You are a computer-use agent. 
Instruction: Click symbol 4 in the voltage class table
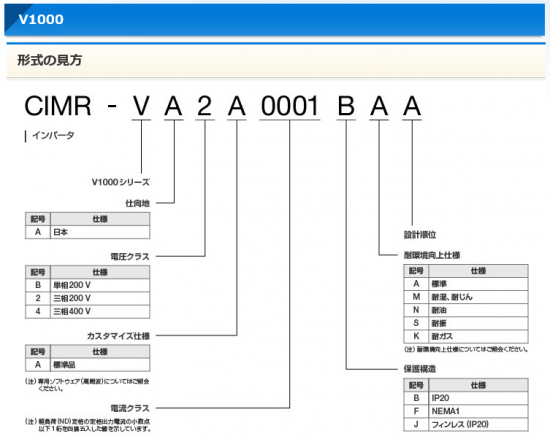[38, 311]
